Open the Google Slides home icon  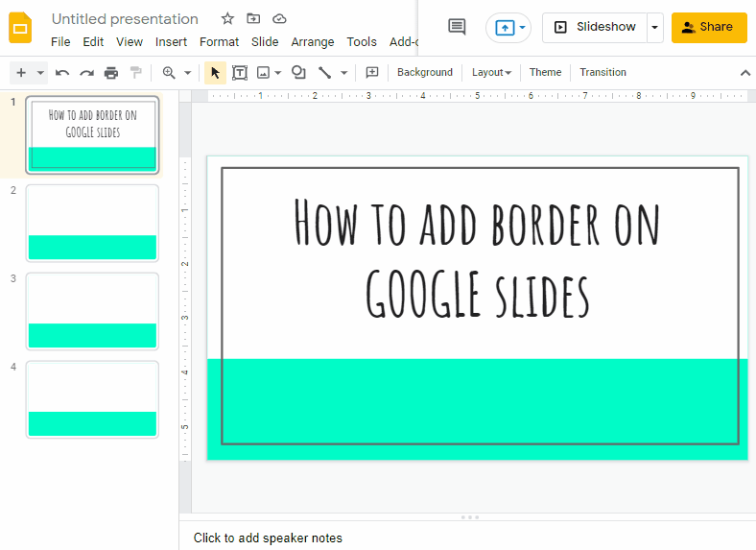(x=20, y=28)
